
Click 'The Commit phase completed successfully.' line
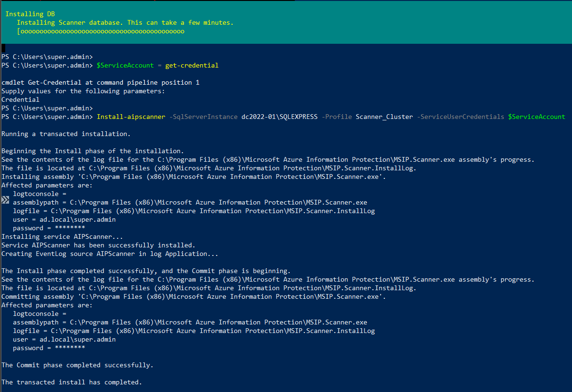[78, 365]
